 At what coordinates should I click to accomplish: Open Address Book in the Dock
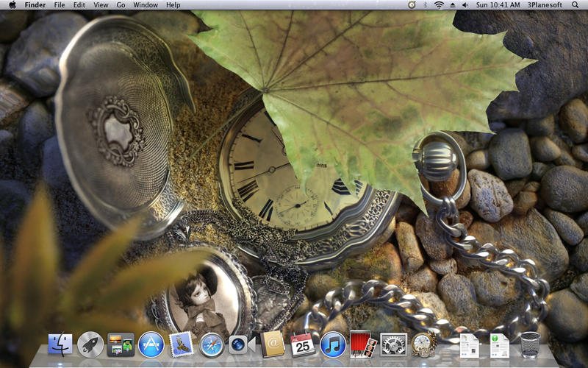point(273,344)
